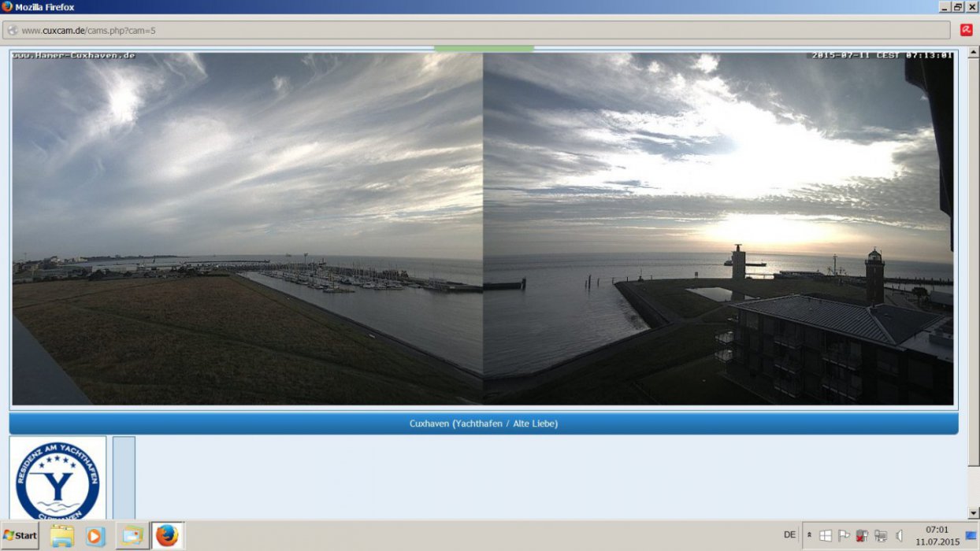Click the volume speaker tray icon
Screen dimensions: 980x551
899,536
